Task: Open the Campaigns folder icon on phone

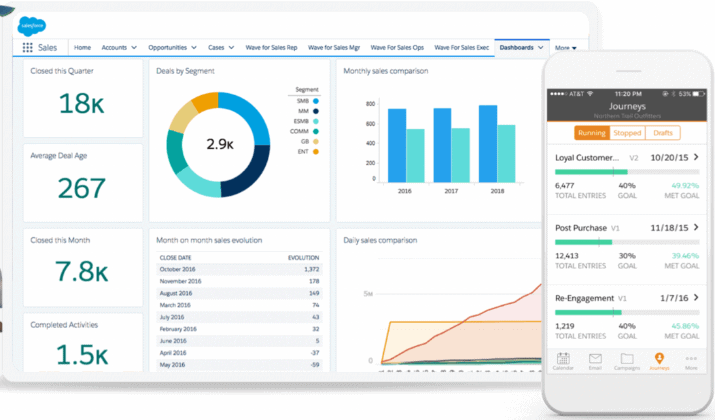Action: click(627, 358)
